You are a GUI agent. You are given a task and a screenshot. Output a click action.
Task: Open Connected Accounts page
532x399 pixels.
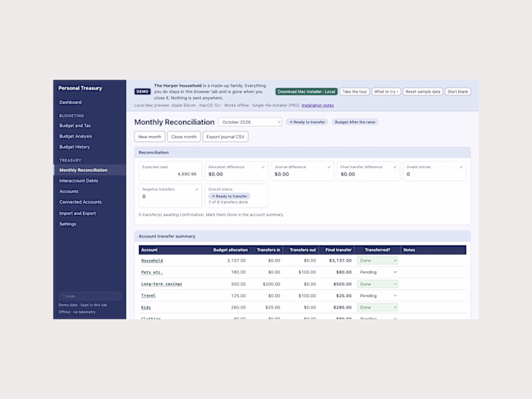(x=80, y=202)
